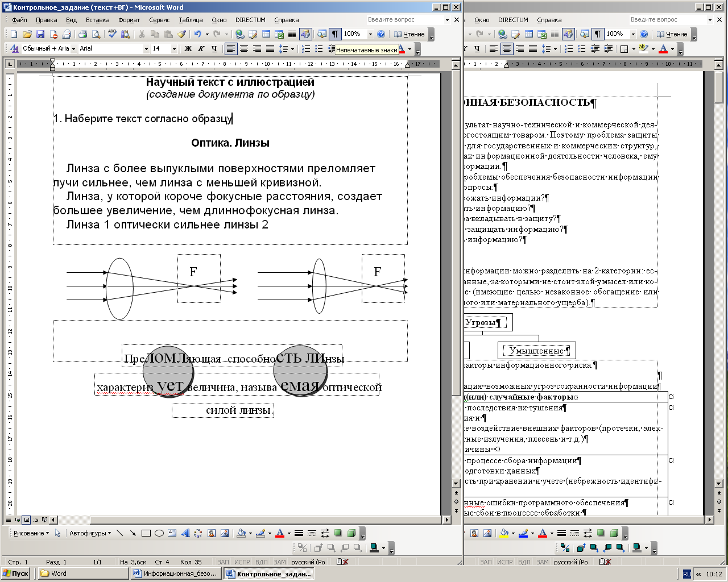Toggle Underline (Ч) in the left window
Viewport: 728px width, 582px height.
(214, 49)
